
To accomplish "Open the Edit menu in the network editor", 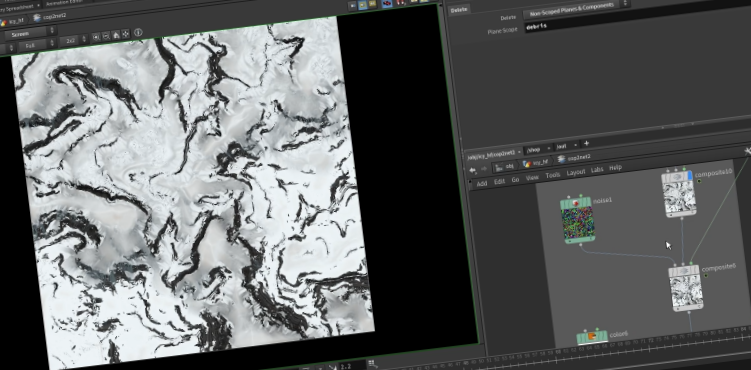I will pos(499,181).
